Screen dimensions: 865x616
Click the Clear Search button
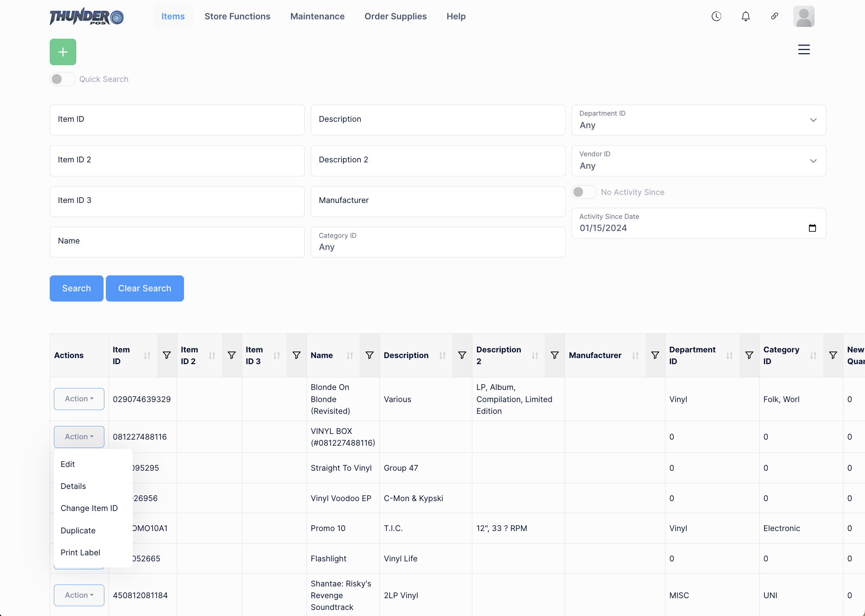[145, 288]
